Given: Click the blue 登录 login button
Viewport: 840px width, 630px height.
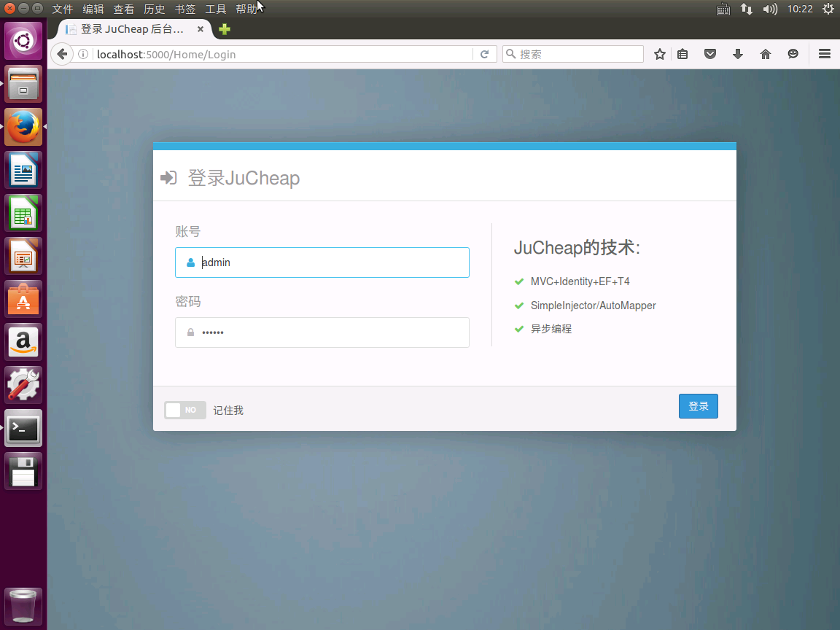Looking at the screenshot, I should [x=698, y=406].
